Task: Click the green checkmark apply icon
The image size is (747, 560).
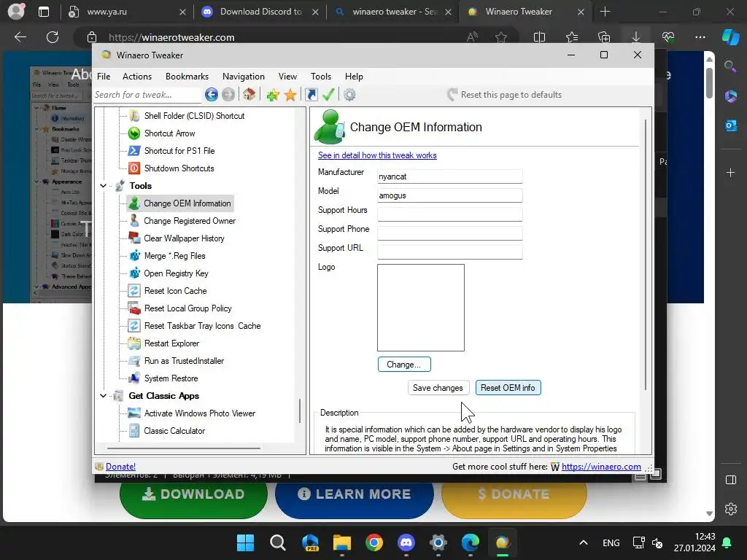Action: click(328, 95)
